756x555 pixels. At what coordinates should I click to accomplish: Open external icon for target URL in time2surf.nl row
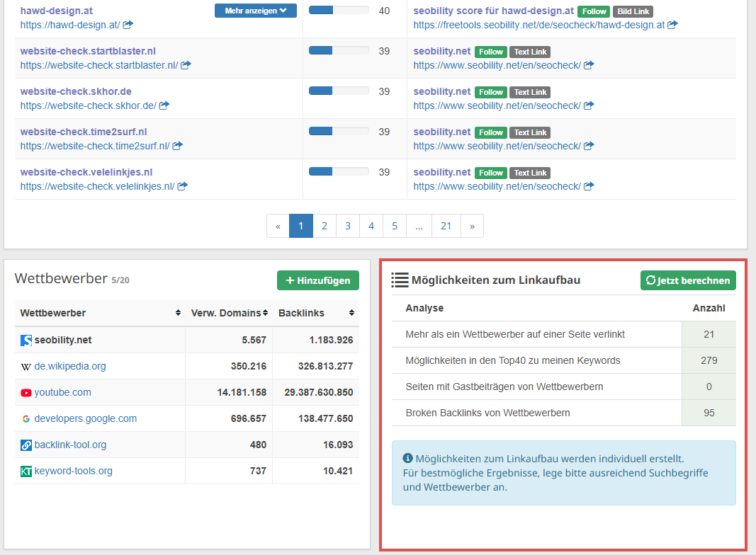click(x=589, y=146)
